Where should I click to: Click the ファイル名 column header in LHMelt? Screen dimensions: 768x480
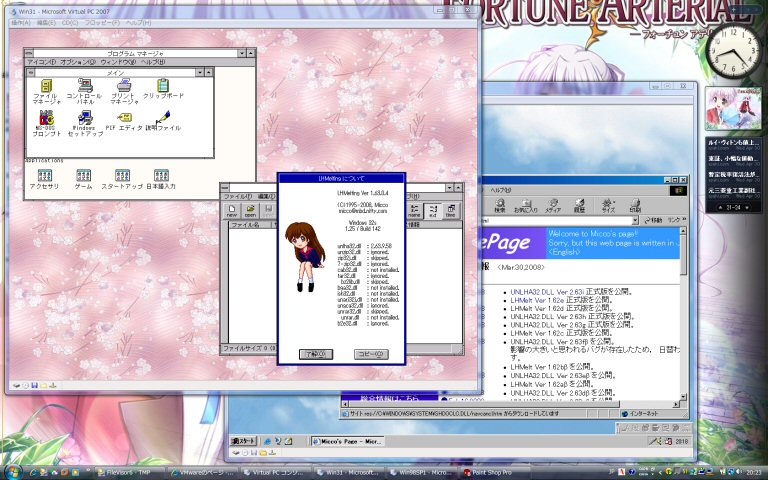pos(250,225)
